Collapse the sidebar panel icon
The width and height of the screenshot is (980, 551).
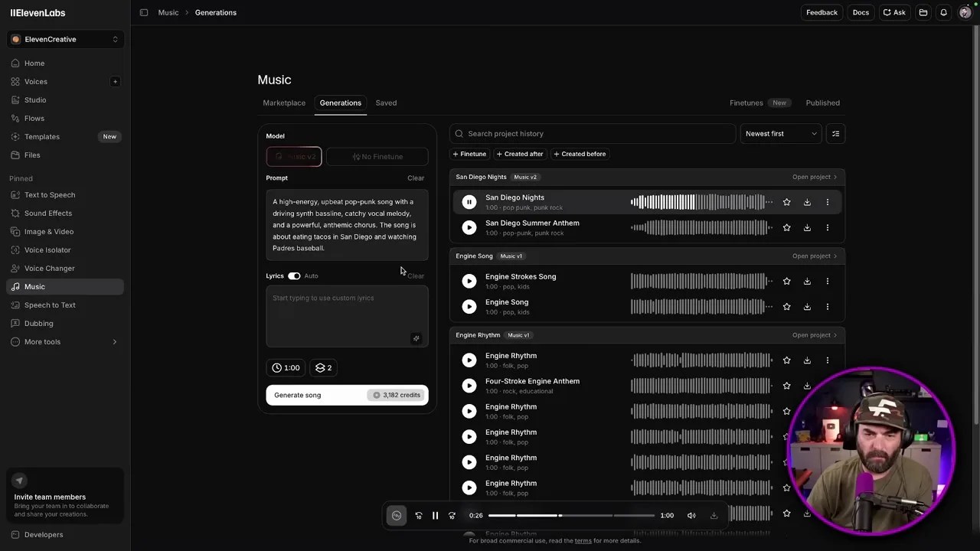[144, 12]
